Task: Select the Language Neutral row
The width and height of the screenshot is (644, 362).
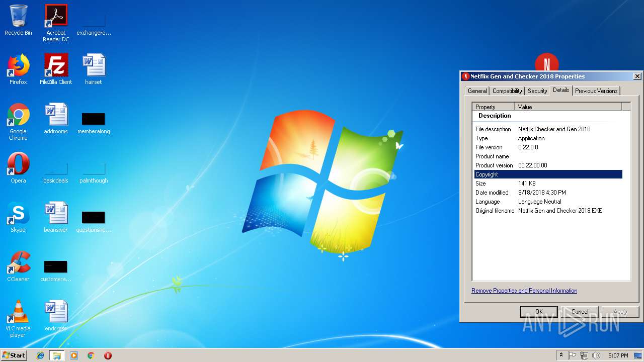Action: (x=548, y=202)
